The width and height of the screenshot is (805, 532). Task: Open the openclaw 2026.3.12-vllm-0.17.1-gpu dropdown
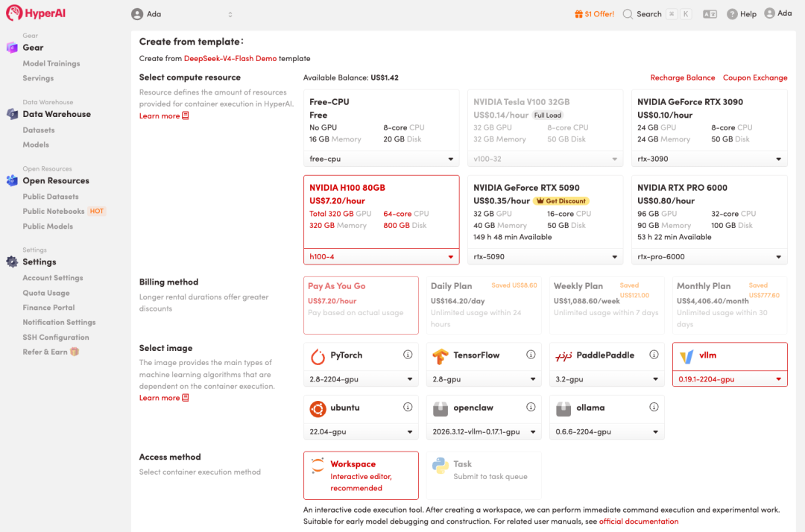point(484,431)
